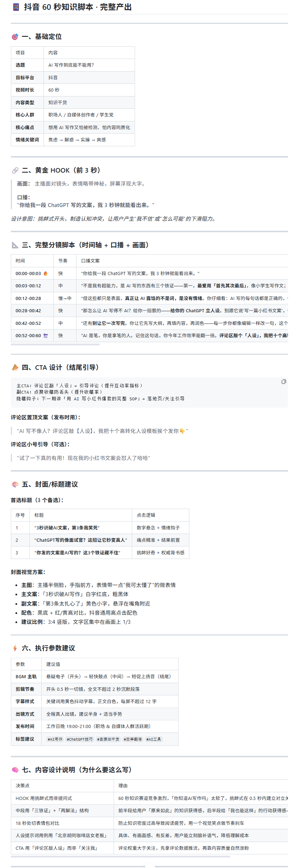296x868 pixels.
Task: Click the bullet beginning '建议比例: 3:4 竖版'
Action: pos(76,622)
